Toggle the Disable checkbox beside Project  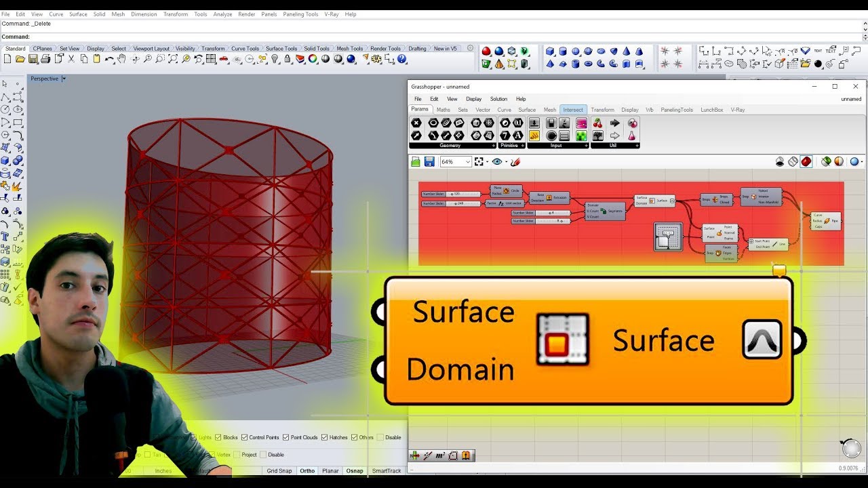[x=262, y=455]
